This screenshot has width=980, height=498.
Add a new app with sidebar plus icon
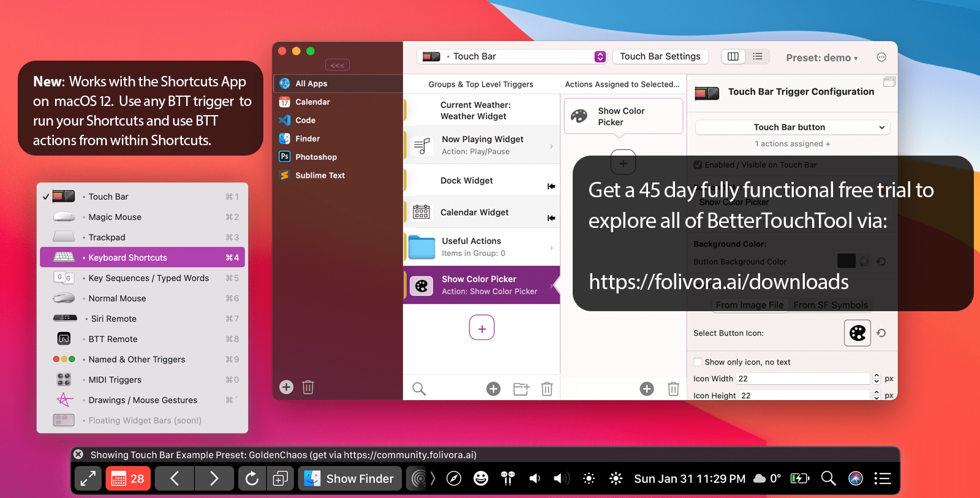(x=286, y=387)
